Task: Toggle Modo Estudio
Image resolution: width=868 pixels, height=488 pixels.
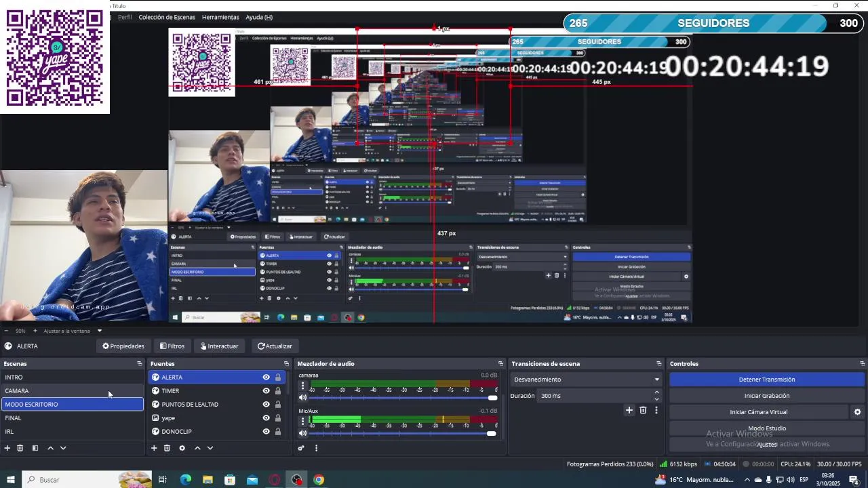Action: 766,428
